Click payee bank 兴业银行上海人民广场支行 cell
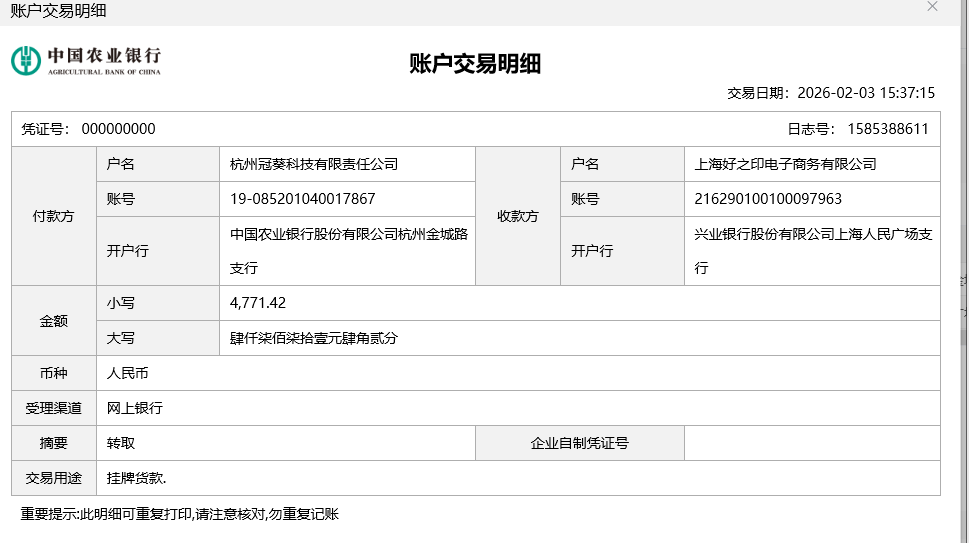The height and width of the screenshot is (543, 969). coord(812,251)
